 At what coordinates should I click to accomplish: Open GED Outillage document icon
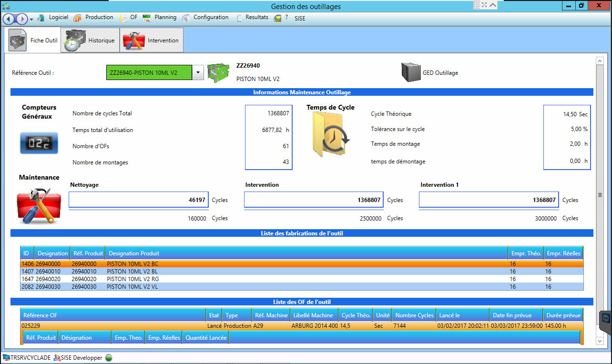410,73
